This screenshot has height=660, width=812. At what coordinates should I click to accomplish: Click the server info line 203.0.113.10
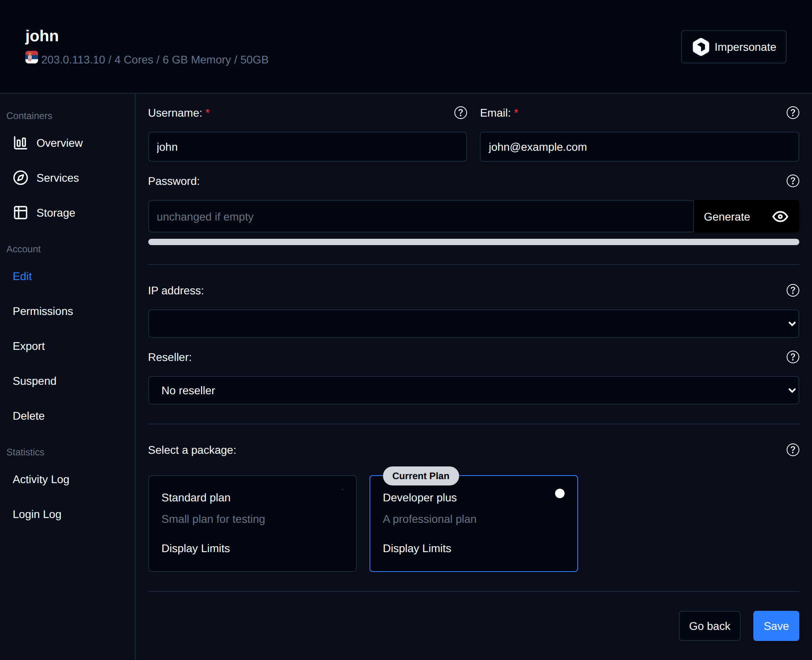click(x=155, y=59)
